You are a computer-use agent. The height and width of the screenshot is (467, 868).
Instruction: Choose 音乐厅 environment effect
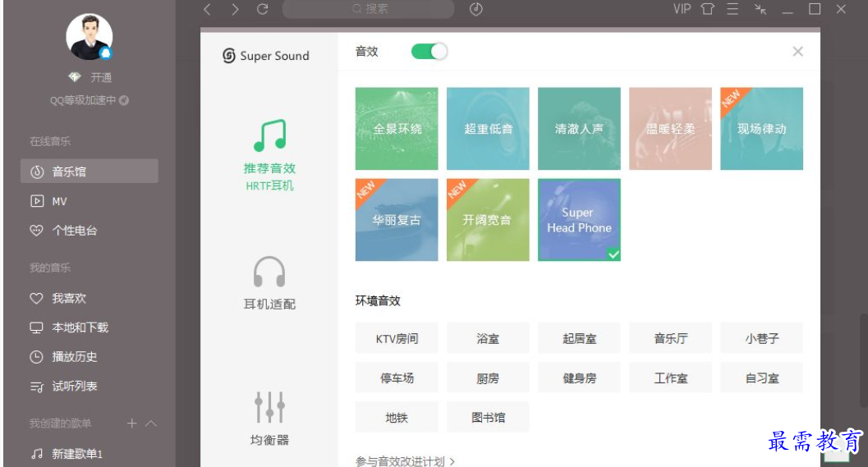(x=670, y=338)
